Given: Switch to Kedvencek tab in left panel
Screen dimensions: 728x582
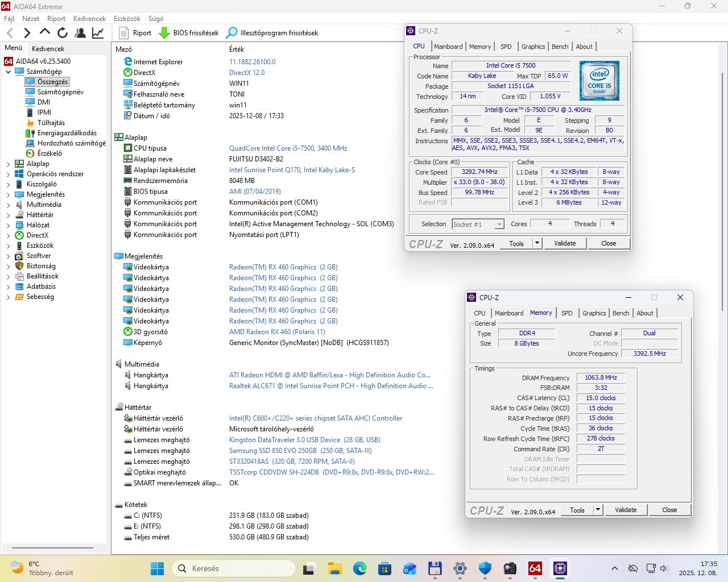Looking at the screenshot, I should click(48, 49).
